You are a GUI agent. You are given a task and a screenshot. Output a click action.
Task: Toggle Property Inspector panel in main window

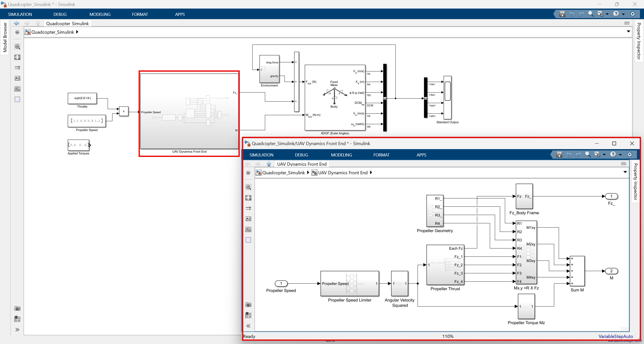(639, 41)
